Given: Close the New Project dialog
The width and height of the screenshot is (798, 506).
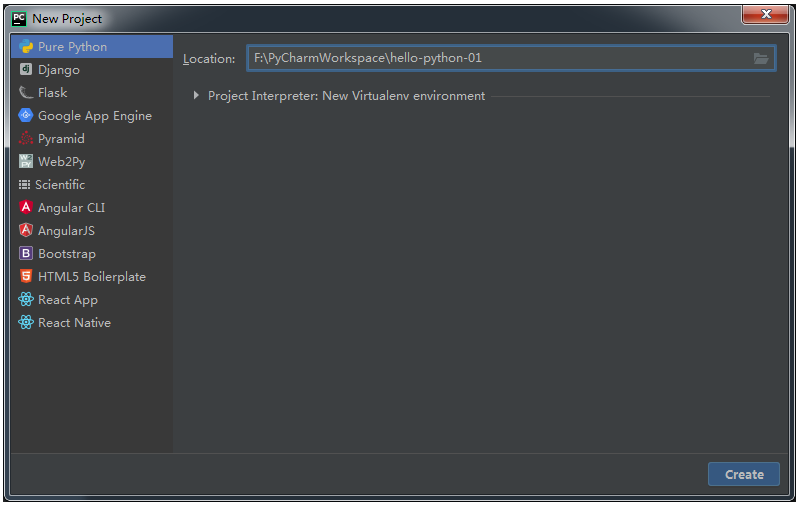Looking at the screenshot, I should [768, 15].
